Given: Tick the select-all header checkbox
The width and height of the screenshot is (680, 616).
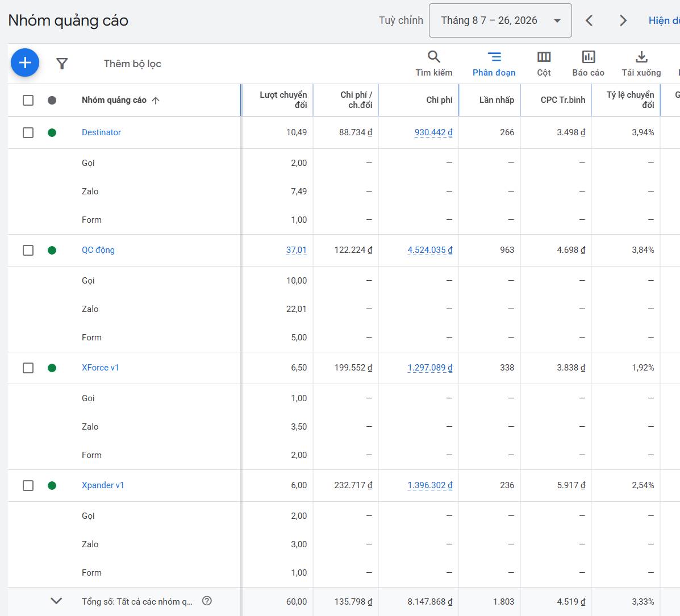Looking at the screenshot, I should pyautogui.click(x=28, y=100).
